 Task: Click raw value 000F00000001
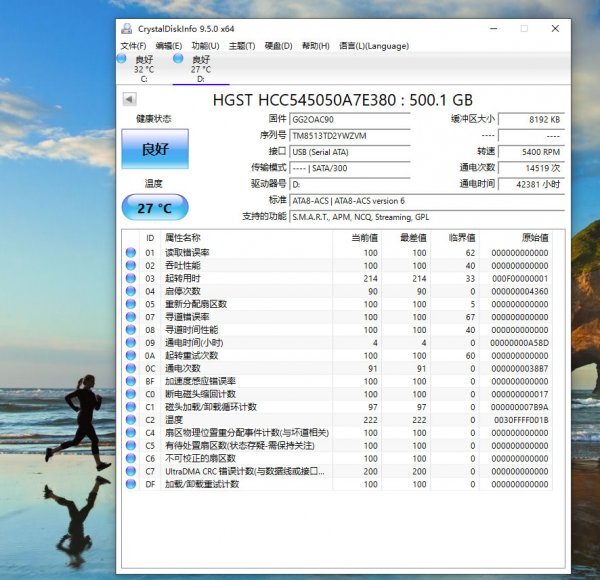point(520,279)
